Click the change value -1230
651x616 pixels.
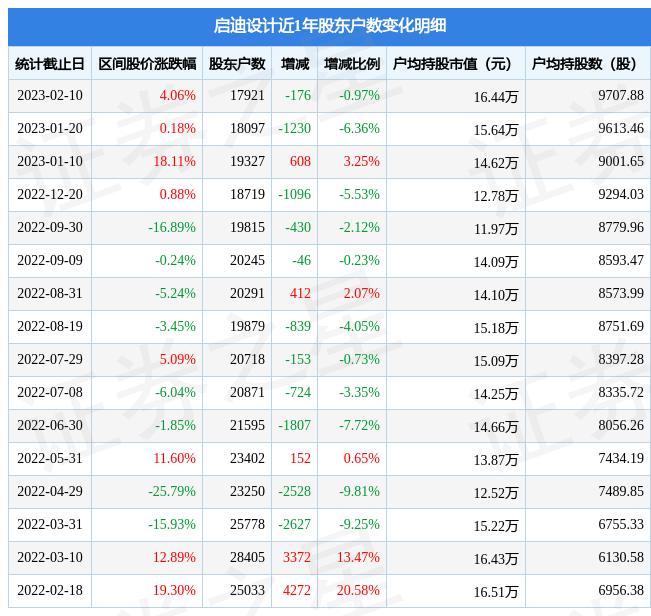pos(294,128)
